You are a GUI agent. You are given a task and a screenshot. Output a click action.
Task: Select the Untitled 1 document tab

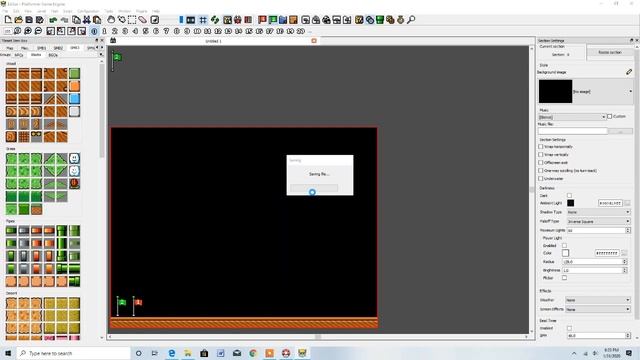point(213,41)
